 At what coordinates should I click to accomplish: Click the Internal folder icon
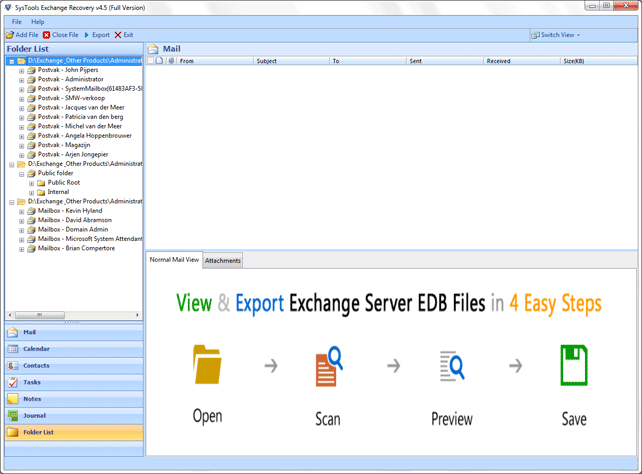(41, 192)
